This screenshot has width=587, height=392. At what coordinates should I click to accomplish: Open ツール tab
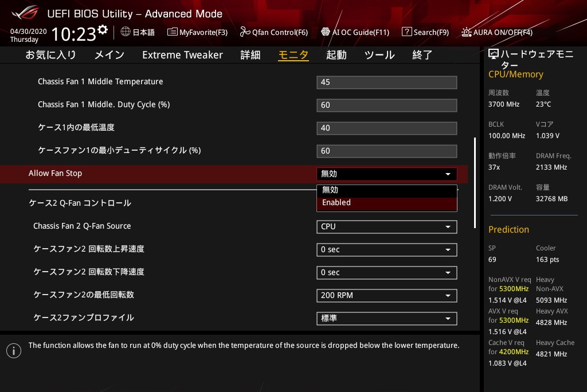[379, 54]
